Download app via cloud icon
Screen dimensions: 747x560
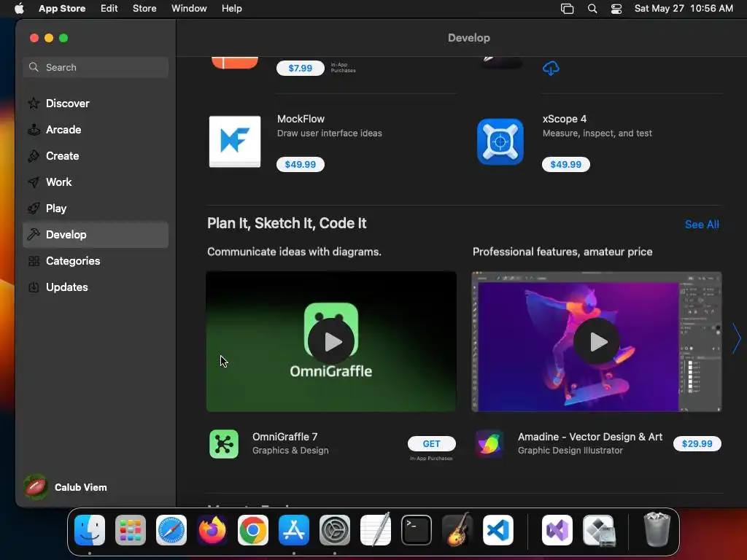(x=551, y=68)
